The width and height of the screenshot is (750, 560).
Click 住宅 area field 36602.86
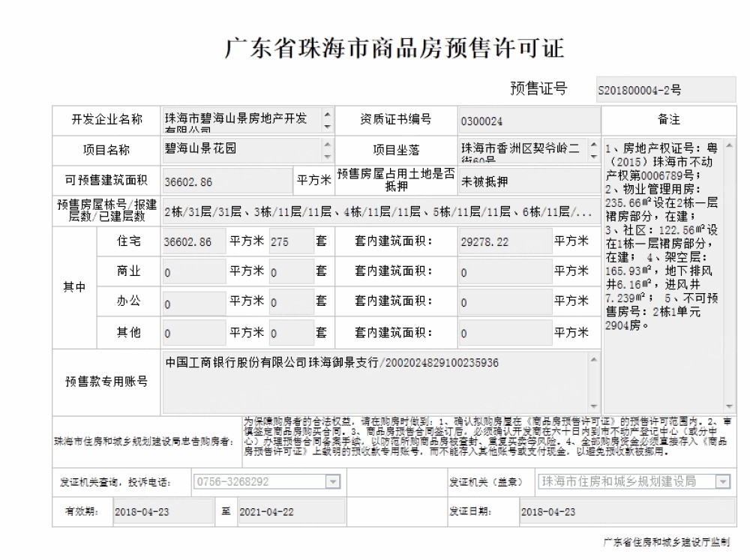[x=193, y=241]
